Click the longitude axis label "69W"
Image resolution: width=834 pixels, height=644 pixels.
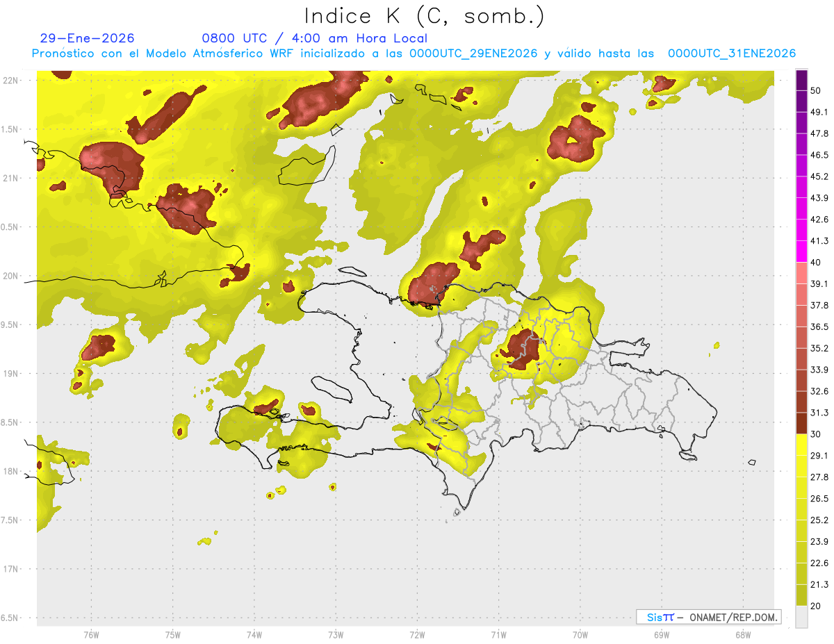(x=662, y=635)
